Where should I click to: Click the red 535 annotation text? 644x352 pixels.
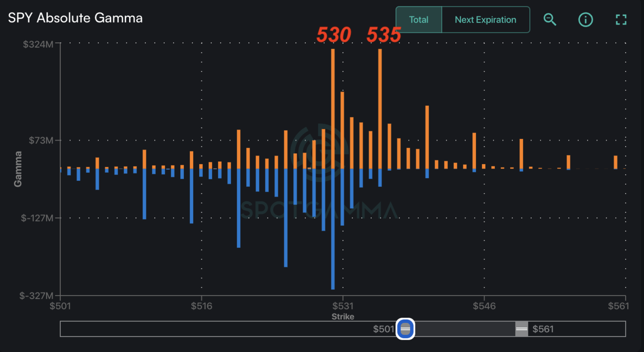[384, 35]
